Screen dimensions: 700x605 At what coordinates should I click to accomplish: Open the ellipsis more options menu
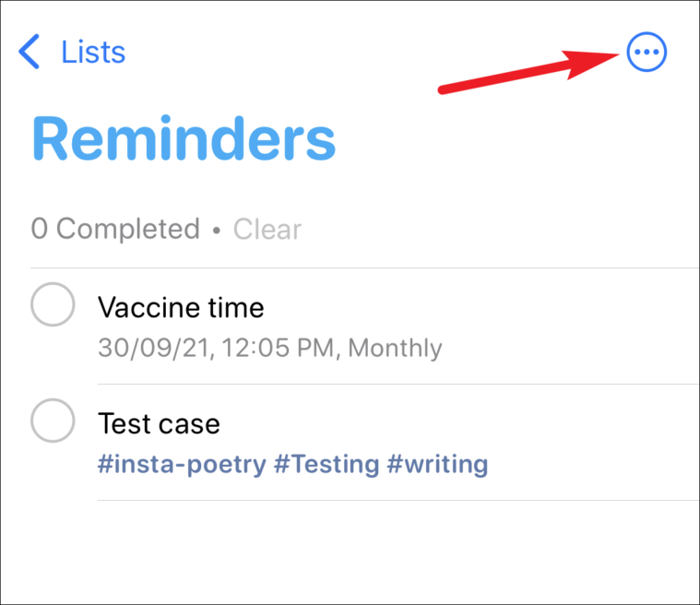(647, 52)
